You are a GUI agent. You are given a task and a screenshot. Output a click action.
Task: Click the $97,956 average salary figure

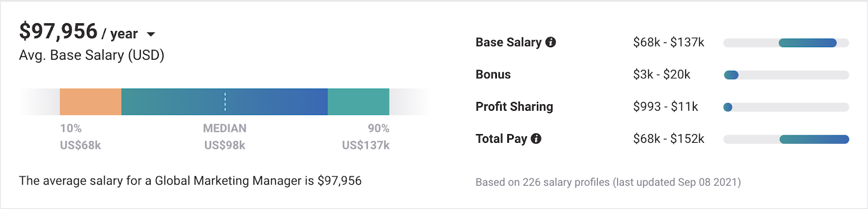pyautogui.click(x=58, y=31)
